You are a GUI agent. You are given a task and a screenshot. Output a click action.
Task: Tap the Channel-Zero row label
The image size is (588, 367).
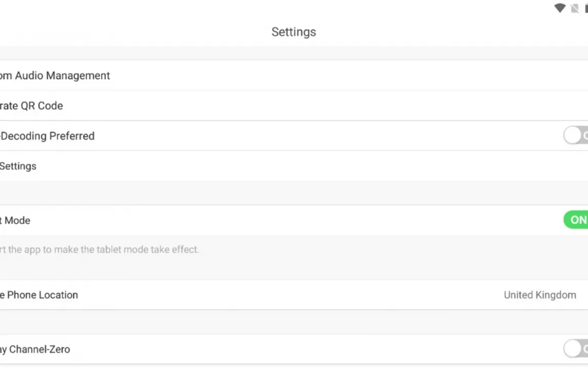click(35, 349)
